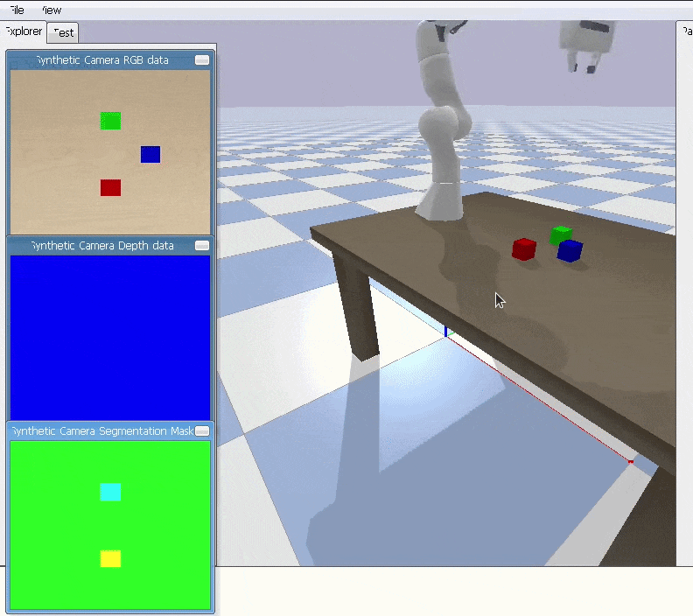
Task: Switch to the Explorer tab
Action: [23, 31]
